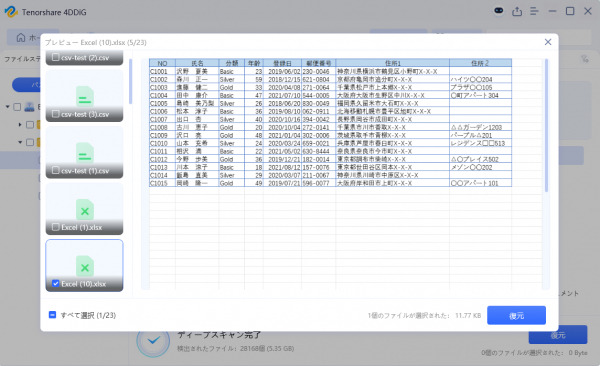This screenshot has height=366, width=600.
Task: Close the Excel preview dialog
Action: 548,42
